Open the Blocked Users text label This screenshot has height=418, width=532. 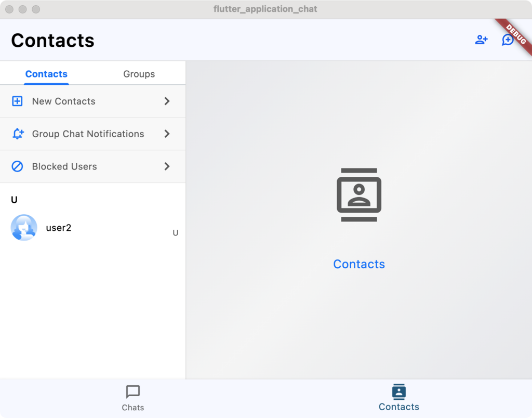[x=64, y=167]
